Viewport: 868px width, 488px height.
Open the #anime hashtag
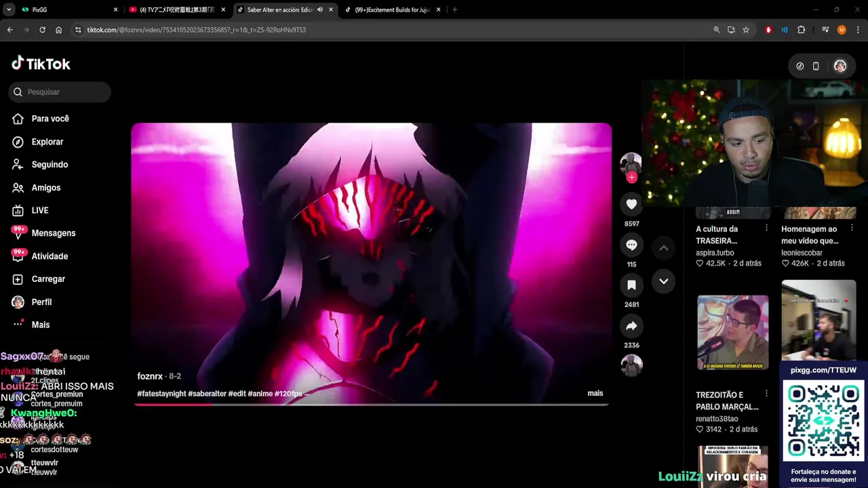click(260, 394)
